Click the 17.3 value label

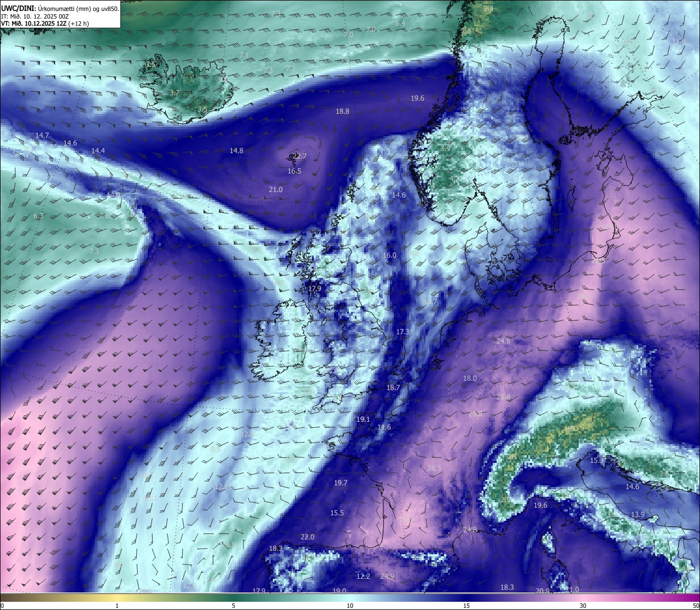pos(402,332)
